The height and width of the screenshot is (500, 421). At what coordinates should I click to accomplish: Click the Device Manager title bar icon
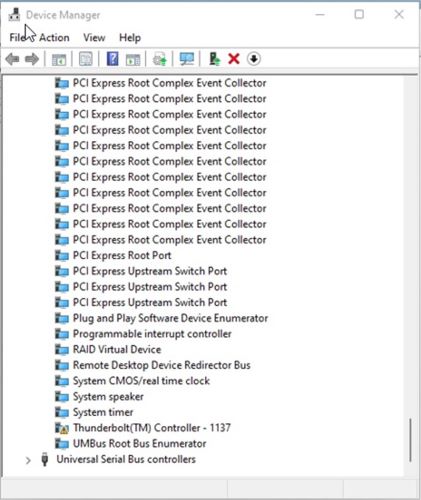(x=14, y=15)
